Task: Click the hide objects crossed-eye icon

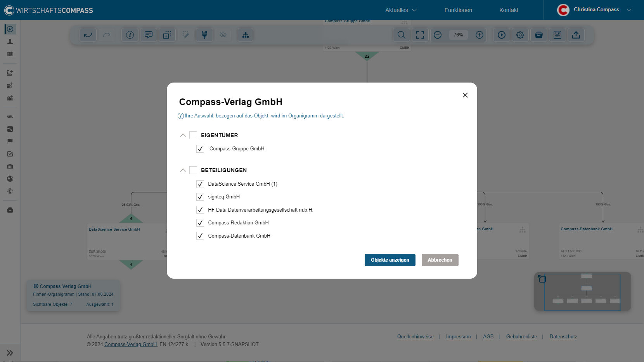Action: click(223, 35)
